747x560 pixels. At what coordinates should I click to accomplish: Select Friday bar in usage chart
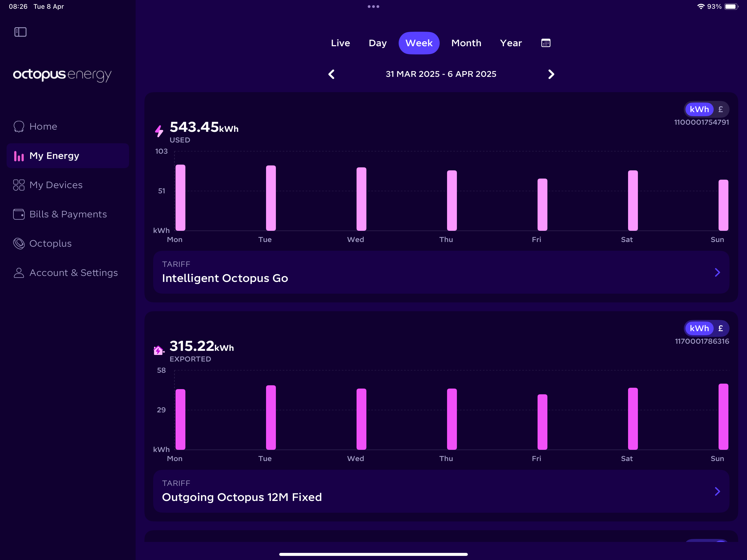pyautogui.click(x=542, y=204)
